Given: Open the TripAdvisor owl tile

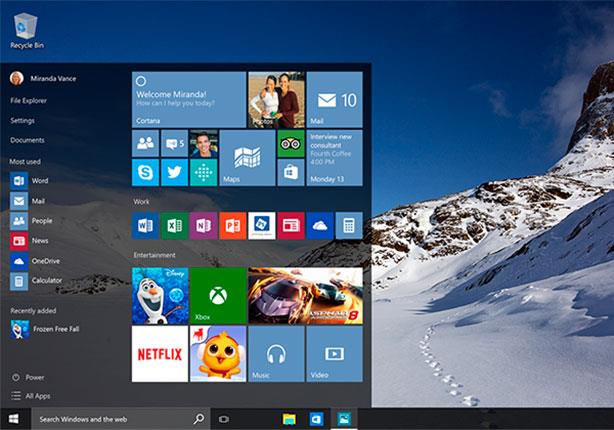Looking at the screenshot, I should tap(291, 143).
